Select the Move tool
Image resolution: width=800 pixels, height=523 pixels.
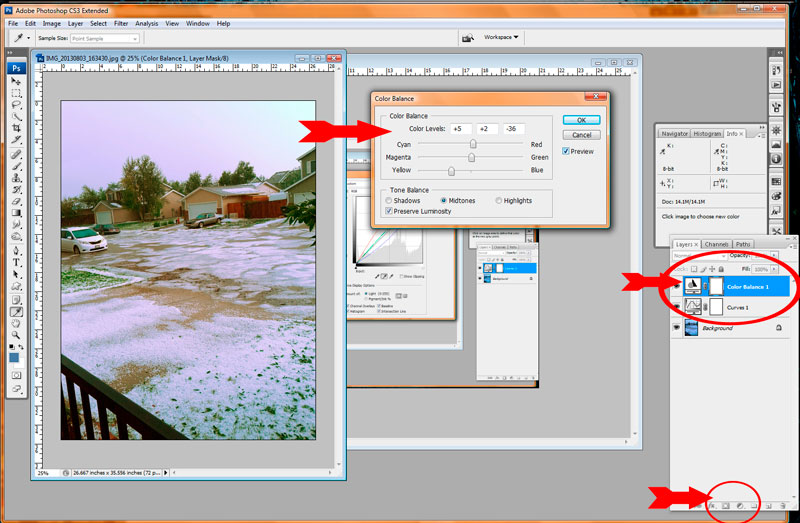pos(16,82)
